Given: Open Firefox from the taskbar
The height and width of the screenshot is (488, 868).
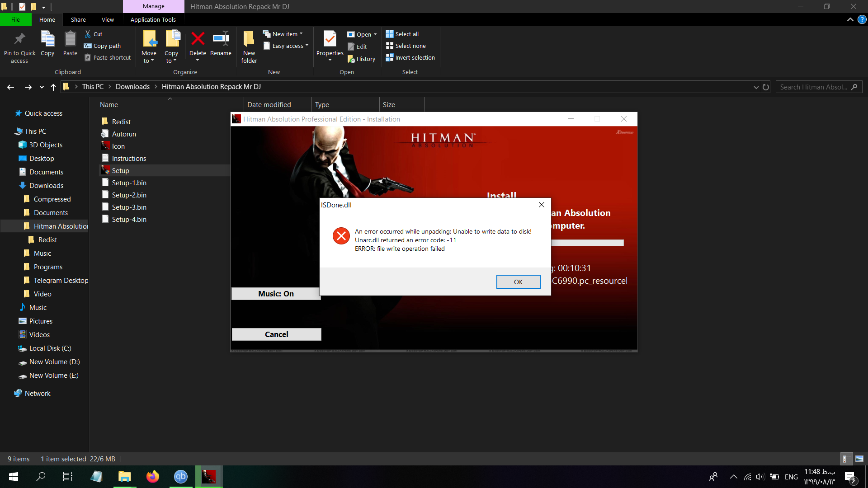Looking at the screenshot, I should click(x=152, y=476).
